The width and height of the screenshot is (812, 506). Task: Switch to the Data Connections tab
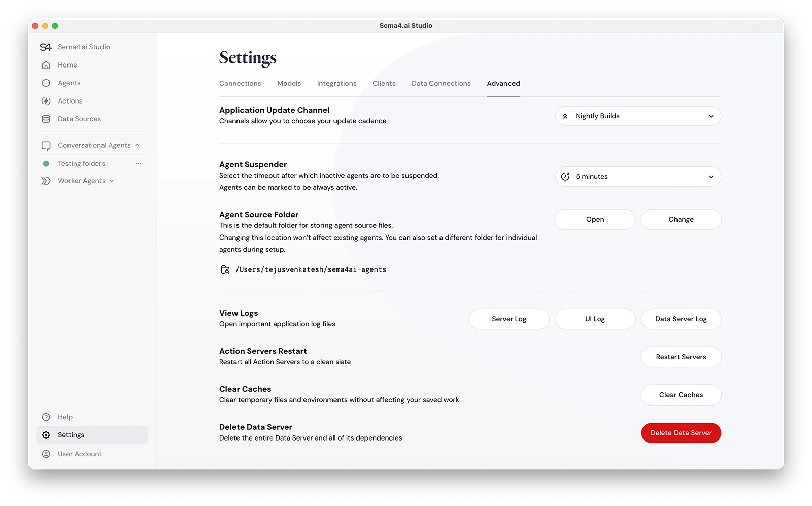(441, 83)
